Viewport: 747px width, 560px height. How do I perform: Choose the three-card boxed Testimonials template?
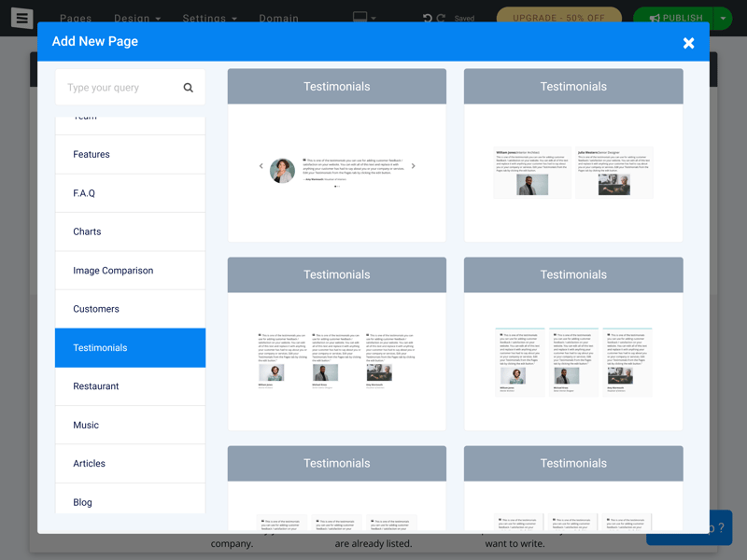point(573,343)
